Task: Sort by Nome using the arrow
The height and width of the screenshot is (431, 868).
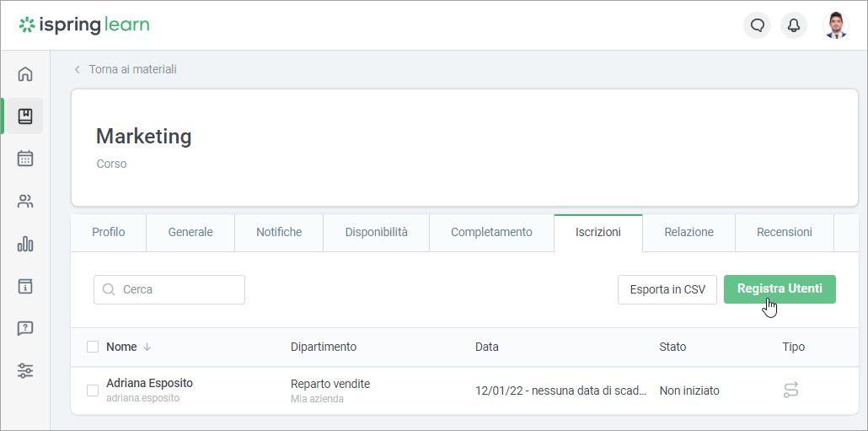Action: (x=147, y=347)
